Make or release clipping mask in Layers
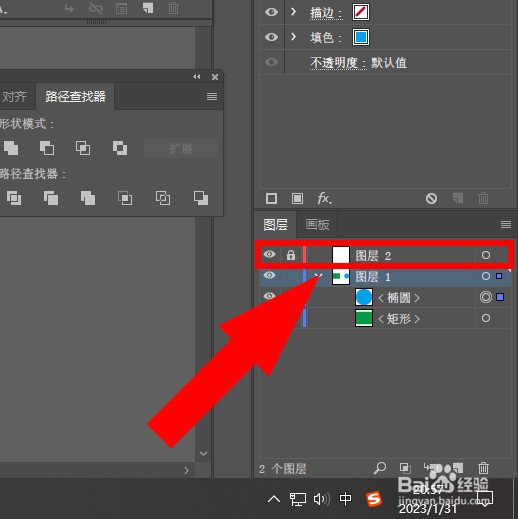Screen dimensions: 518x519 pyautogui.click(x=405, y=468)
